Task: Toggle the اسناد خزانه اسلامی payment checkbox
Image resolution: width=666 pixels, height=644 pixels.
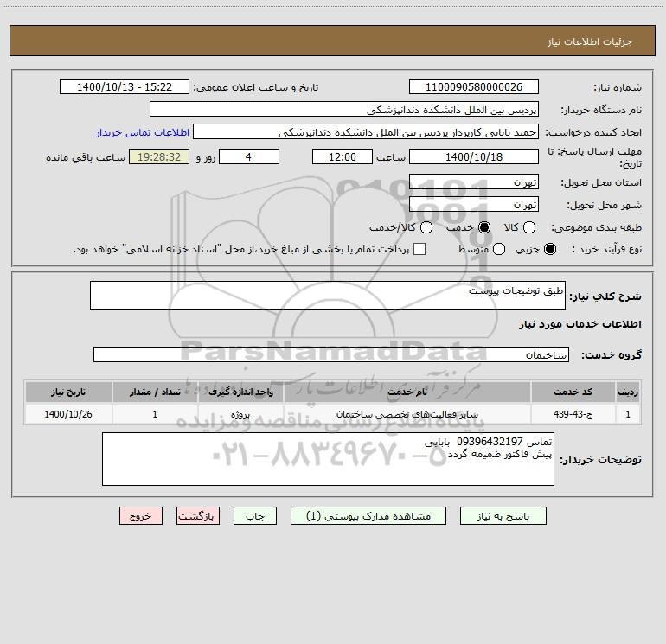Action: [x=419, y=249]
